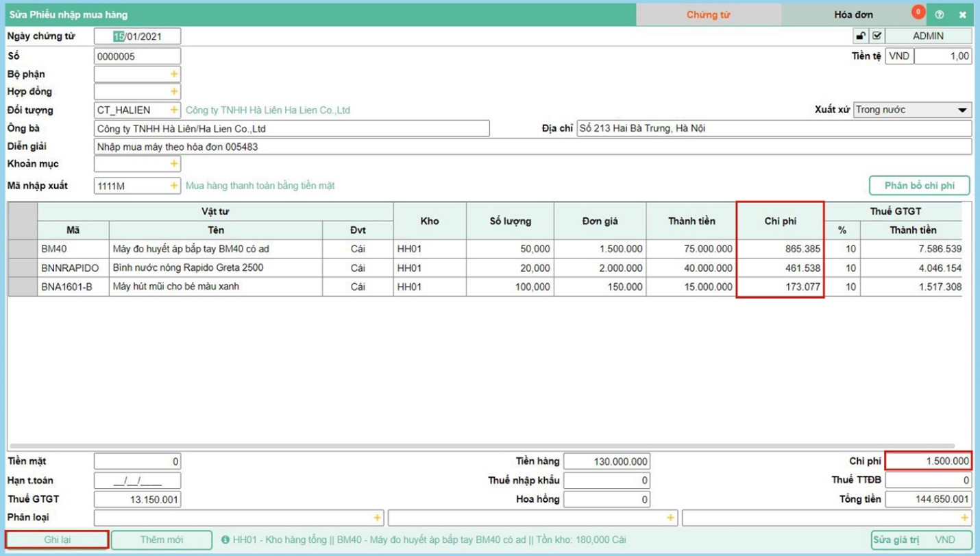Click the plus icon in Hợp đồng field
This screenshot has width=980, height=556.
[x=174, y=92]
